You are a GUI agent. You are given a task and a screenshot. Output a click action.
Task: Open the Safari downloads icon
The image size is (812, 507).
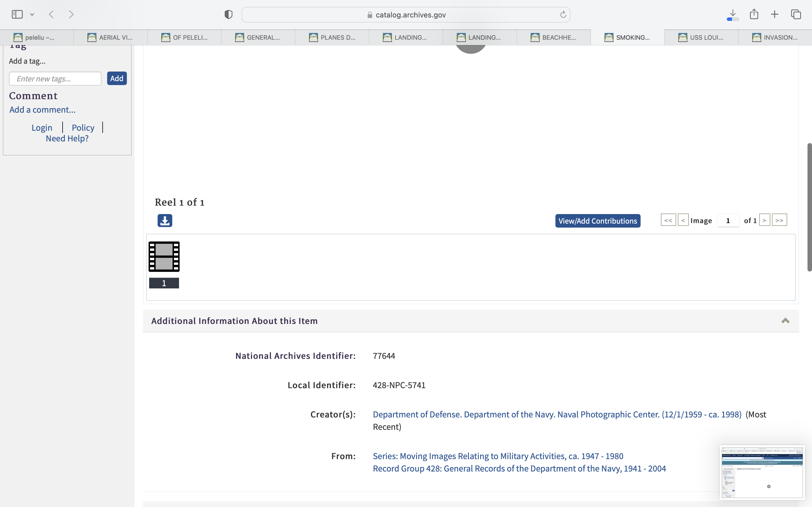pos(733,14)
